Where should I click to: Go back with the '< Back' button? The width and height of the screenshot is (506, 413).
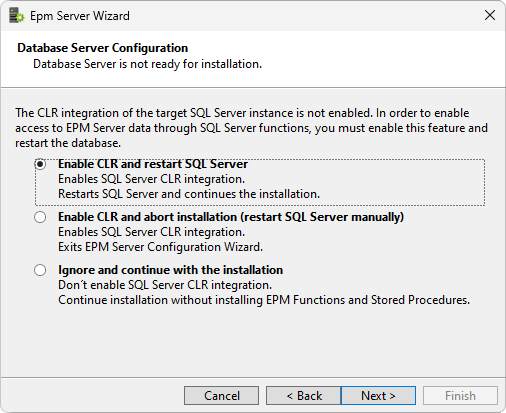click(303, 396)
